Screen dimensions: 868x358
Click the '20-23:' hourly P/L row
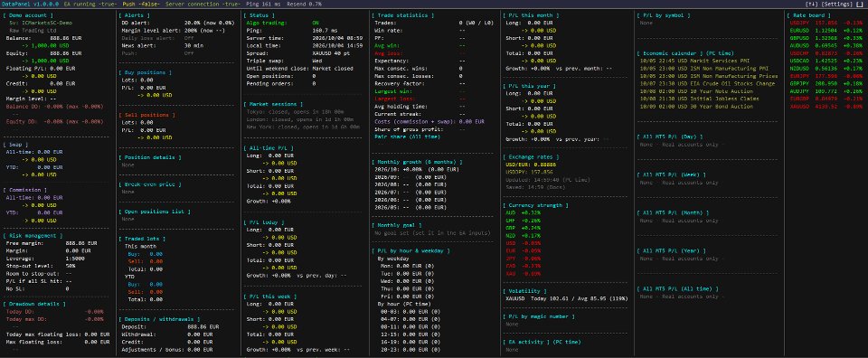(410, 349)
